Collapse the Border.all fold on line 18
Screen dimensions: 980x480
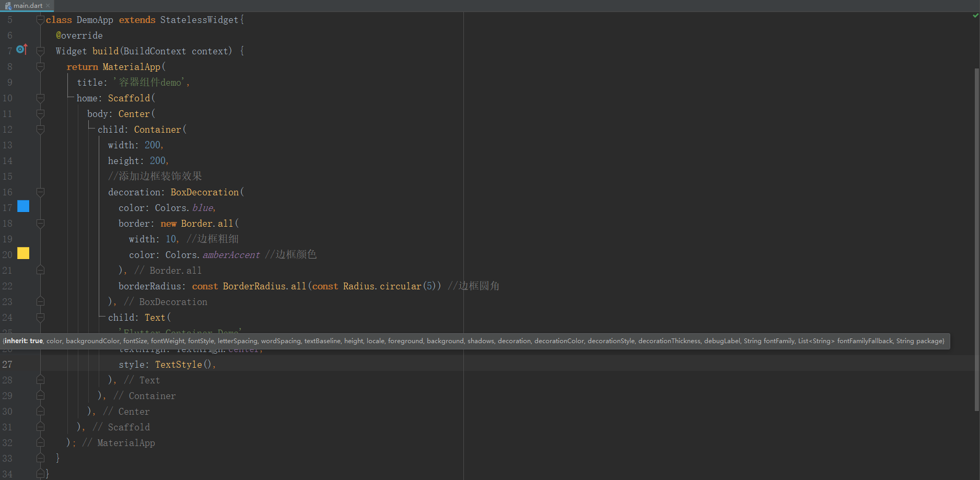pos(40,224)
